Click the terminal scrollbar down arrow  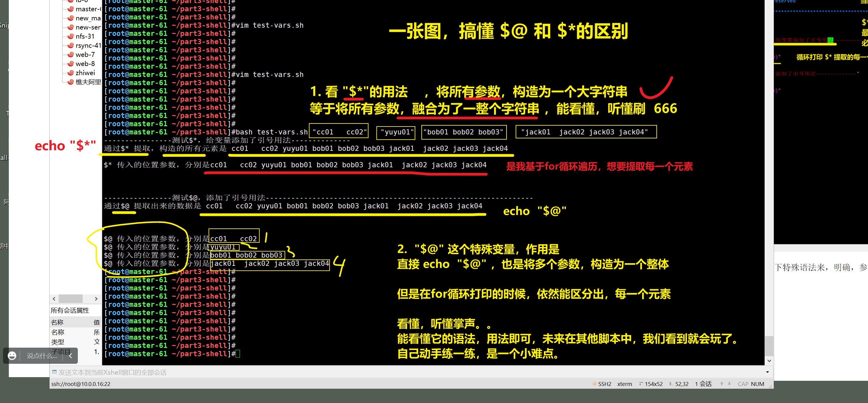[x=769, y=360]
